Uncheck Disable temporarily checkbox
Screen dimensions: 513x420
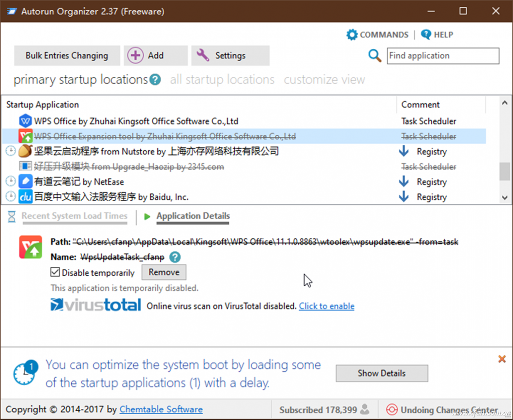(55, 272)
